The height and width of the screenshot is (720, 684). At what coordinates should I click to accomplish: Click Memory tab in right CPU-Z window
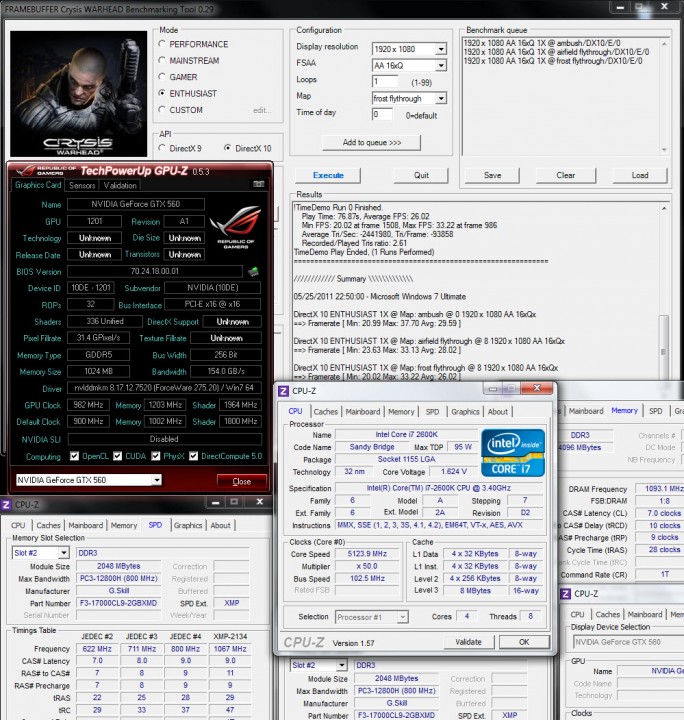pos(624,411)
